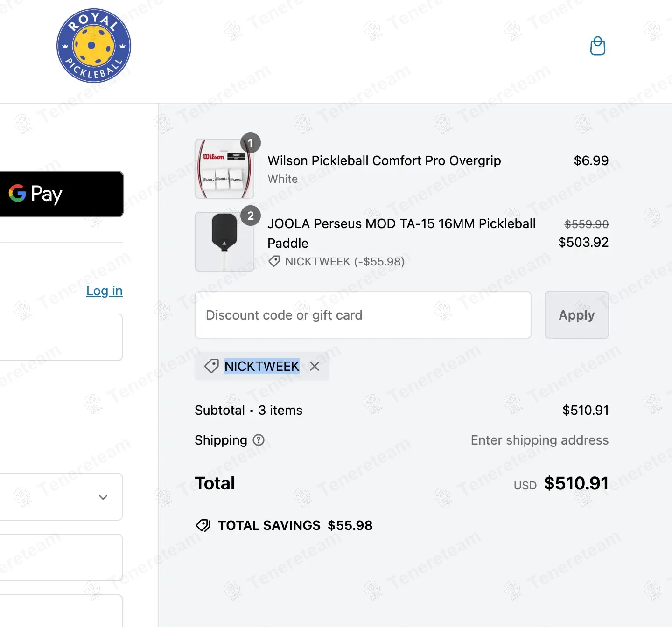Click the NICKTWEEK applied code label
The width and height of the screenshot is (672, 627).
click(262, 366)
